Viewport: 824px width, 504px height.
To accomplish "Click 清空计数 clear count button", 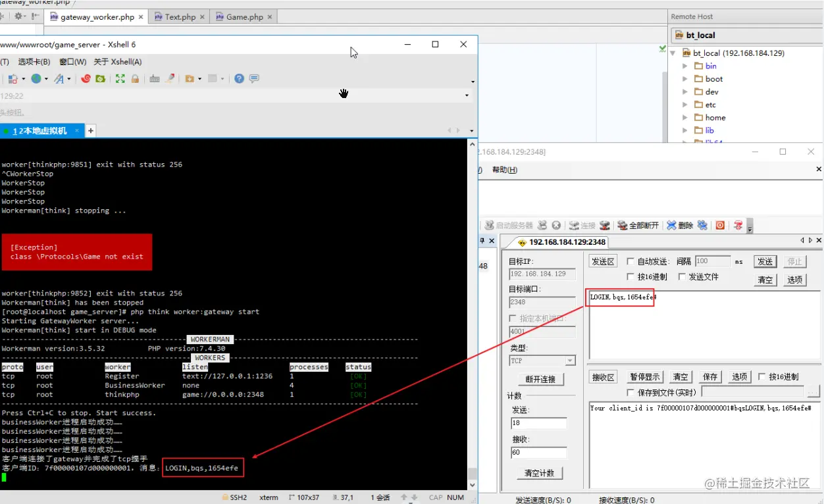I will point(539,473).
